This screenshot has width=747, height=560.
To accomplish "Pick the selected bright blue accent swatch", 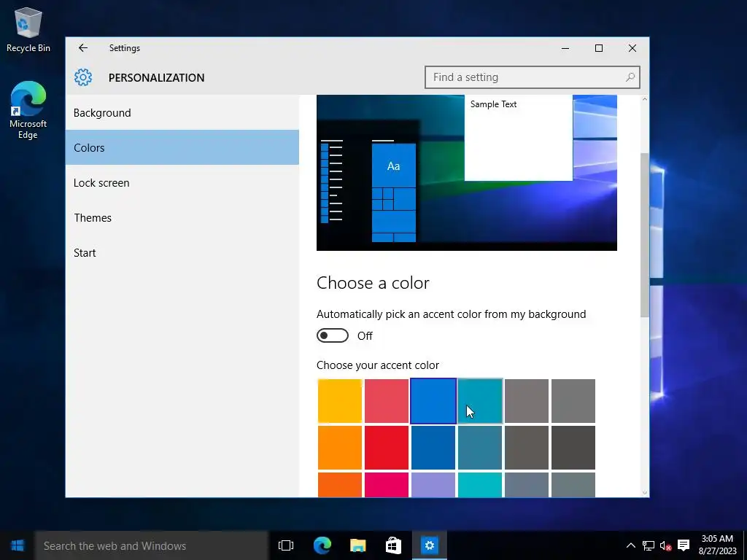I will tap(433, 401).
